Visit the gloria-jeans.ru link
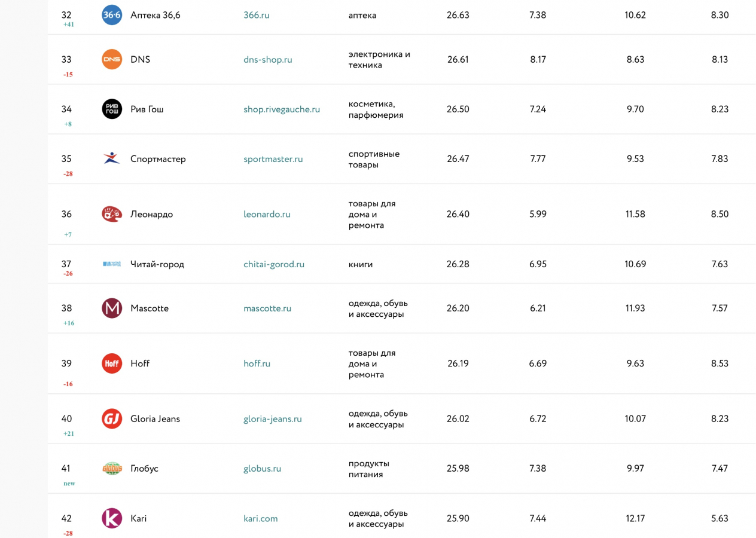 pos(272,418)
